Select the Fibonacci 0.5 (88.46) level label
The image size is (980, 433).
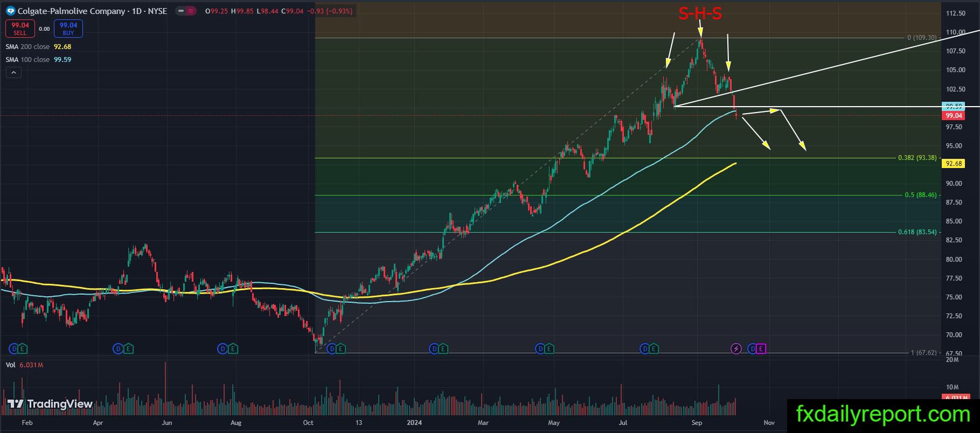[921, 195]
